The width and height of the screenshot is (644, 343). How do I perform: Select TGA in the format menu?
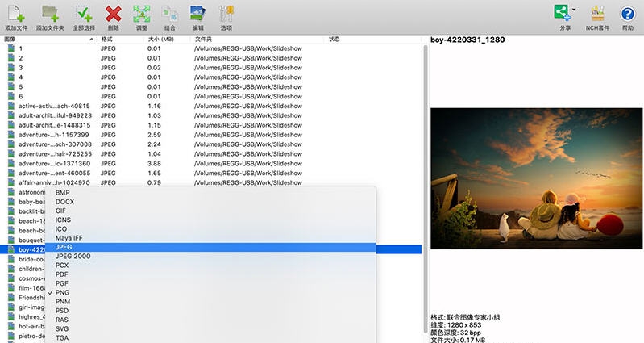(x=210, y=337)
